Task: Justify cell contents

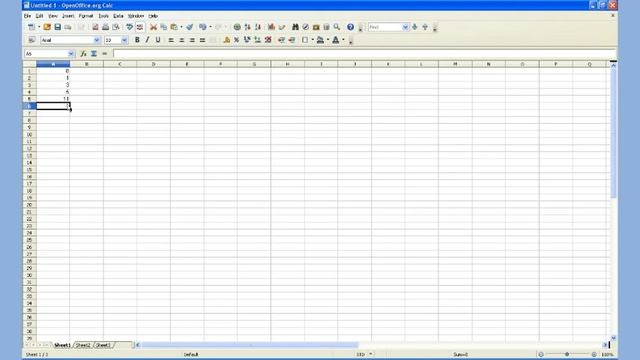Action: 202,40
